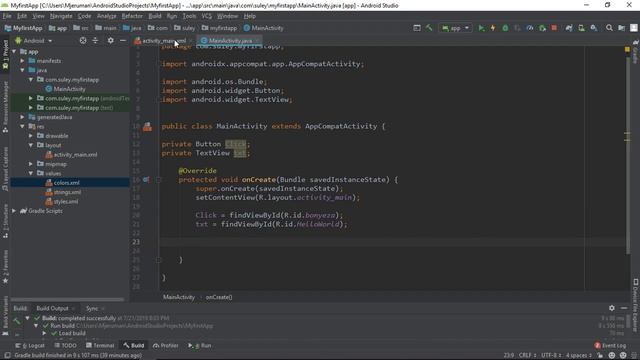
Task: Click hammer rebuild icon in Build panel
Action: click(16, 321)
